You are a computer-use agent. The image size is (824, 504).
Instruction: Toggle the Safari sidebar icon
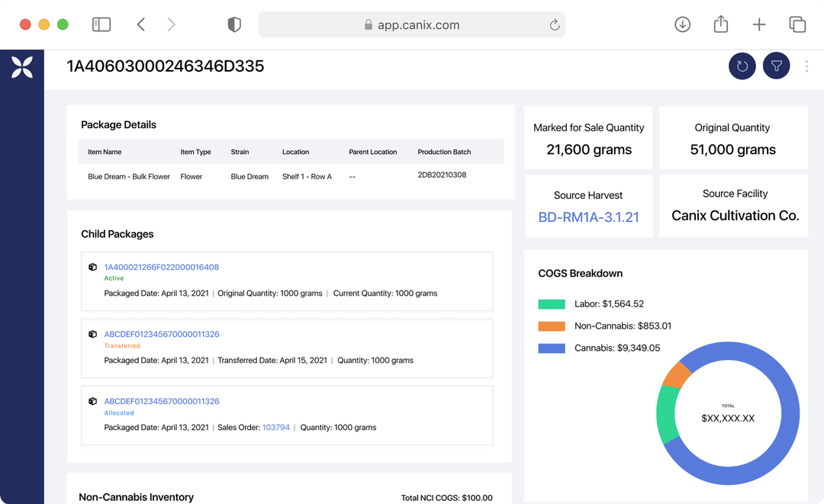tap(101, 24)
